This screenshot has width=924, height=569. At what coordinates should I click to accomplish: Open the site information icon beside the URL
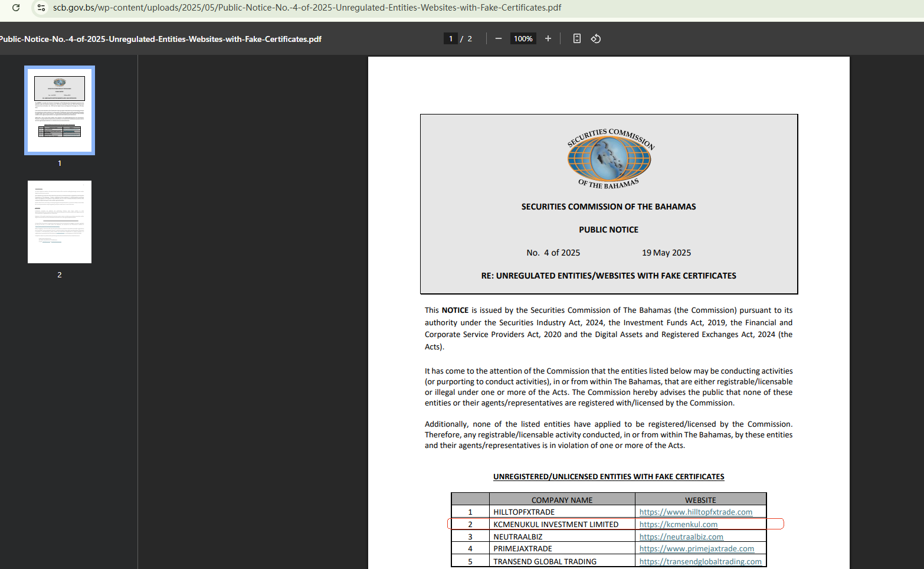(x=41, y=8)
